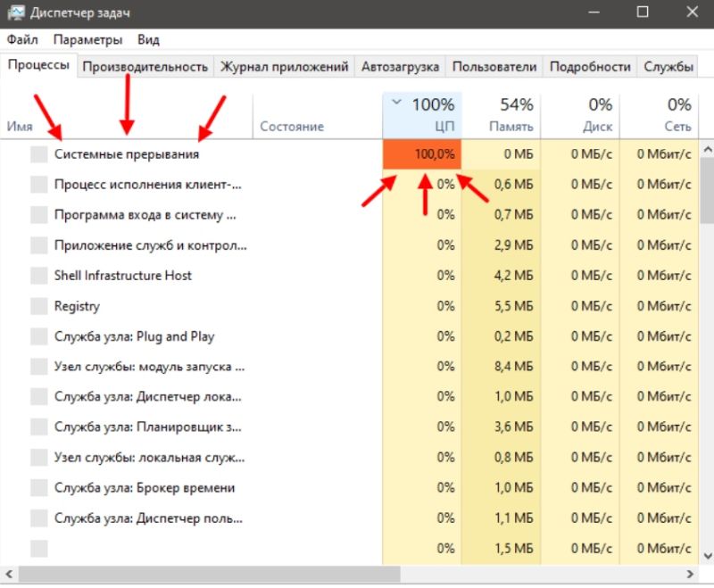Select the Registry process name
714x588 pixels.
77,306
